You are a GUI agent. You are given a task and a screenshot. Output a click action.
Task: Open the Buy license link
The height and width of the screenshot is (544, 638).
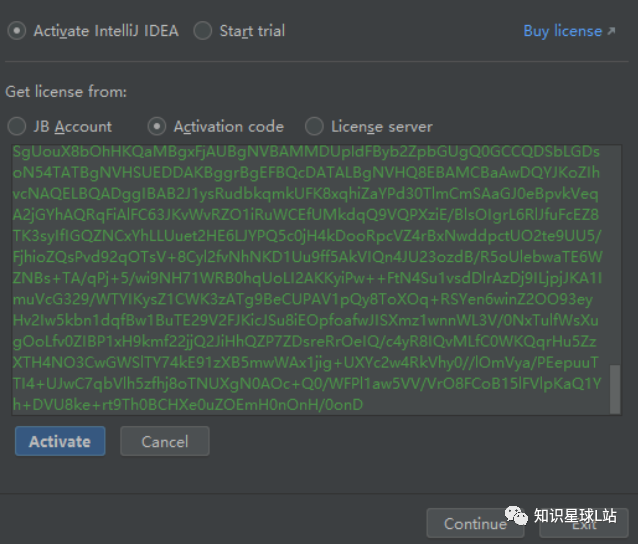click(569, 31)
